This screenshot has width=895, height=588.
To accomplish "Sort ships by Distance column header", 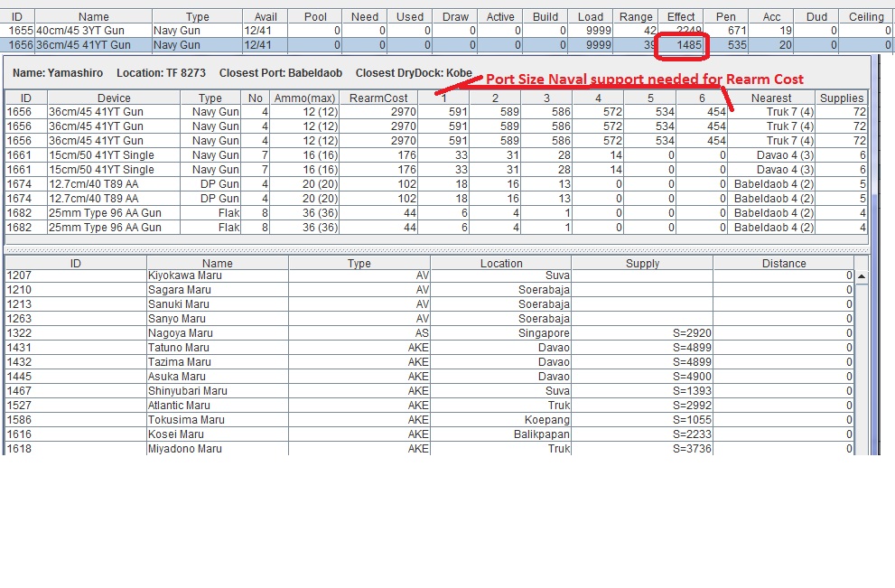I will tap(784, 263).
